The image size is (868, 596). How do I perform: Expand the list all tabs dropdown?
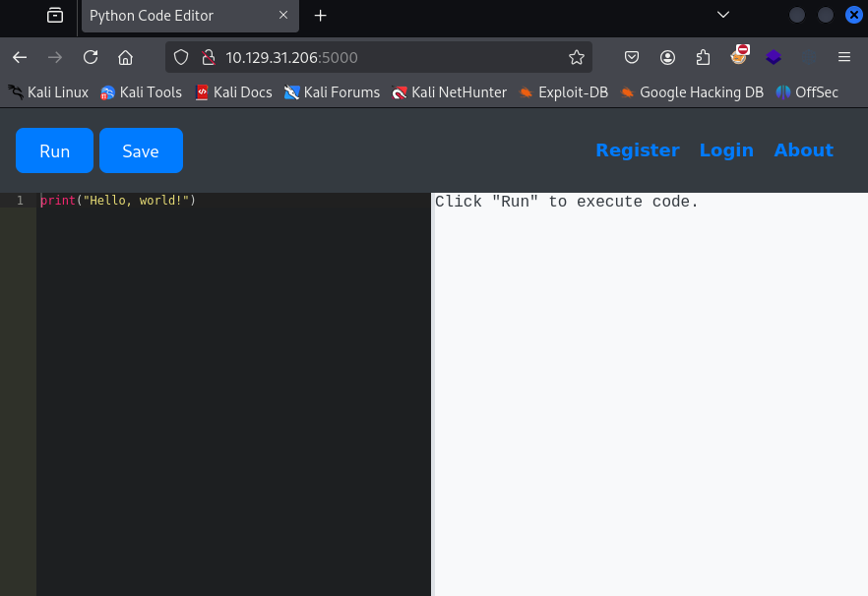pos(723,15)
